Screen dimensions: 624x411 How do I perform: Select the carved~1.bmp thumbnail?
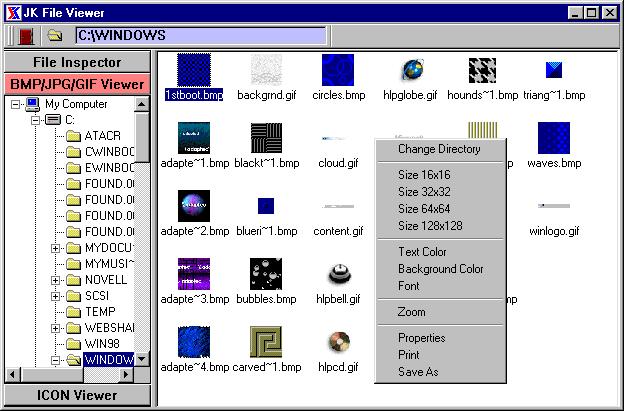(x=266, y=343)
